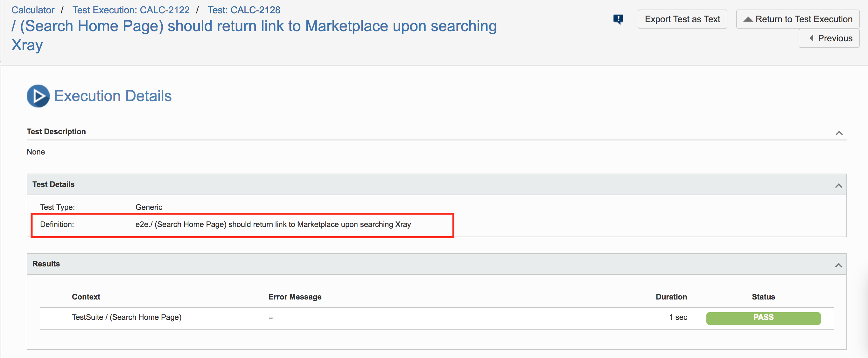
Task: Click the Error Message column header
Action: (x=295, y=297)
